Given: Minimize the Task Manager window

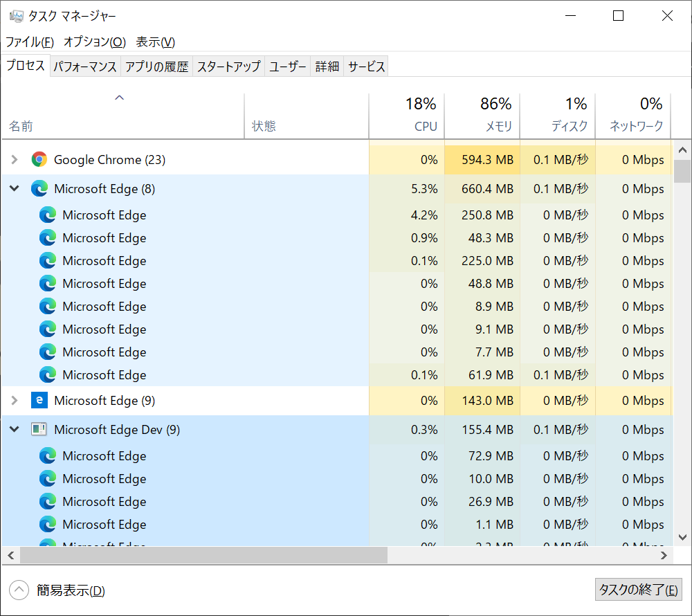Looking at the screenshot, I should point(571,16).
